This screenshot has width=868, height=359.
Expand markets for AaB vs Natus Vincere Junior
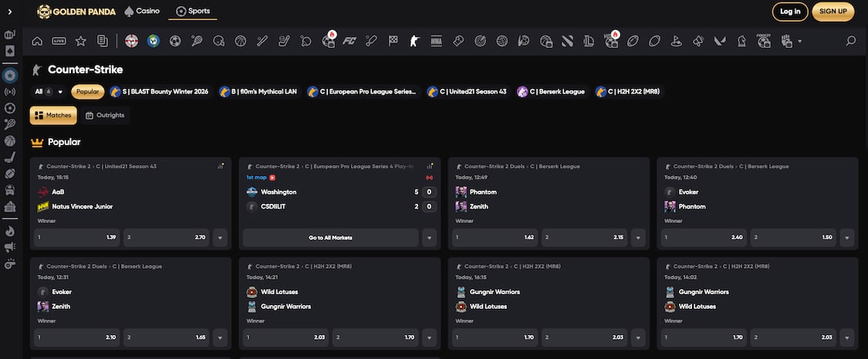coord(220,238)
